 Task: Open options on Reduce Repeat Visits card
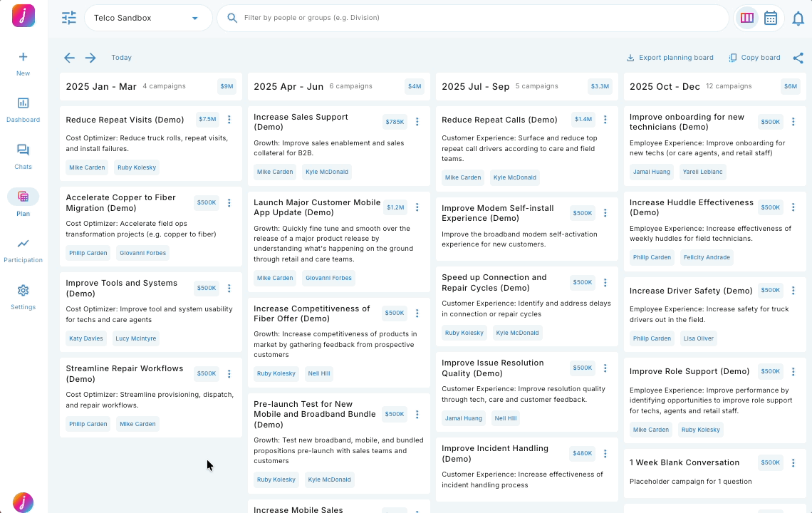(229, 119)
